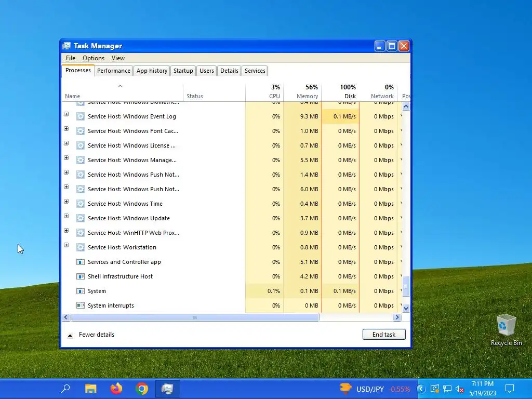This screenshot has height=399, width=532.
Task: Expand Service Host: Windows Update
Action: pos(66,216)
